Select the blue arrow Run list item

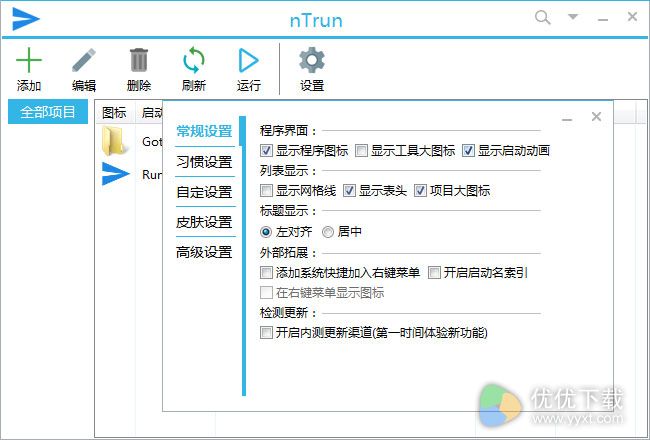116,174
